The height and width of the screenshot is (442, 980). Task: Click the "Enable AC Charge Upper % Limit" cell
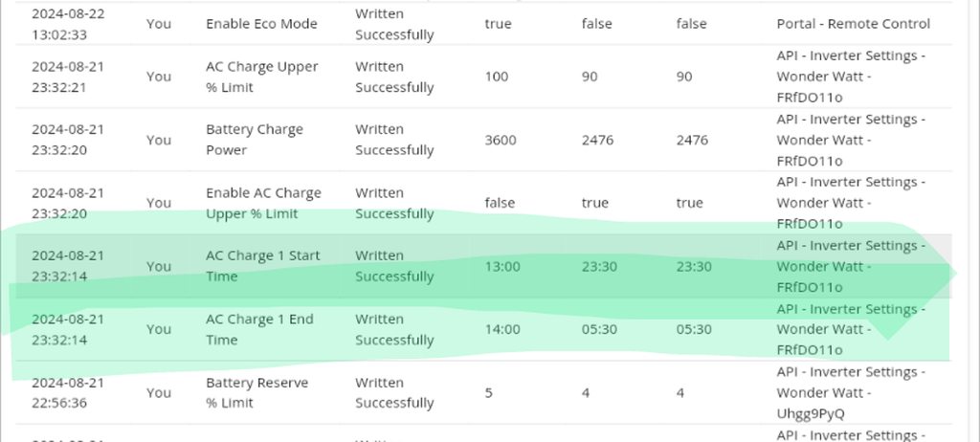263,203
